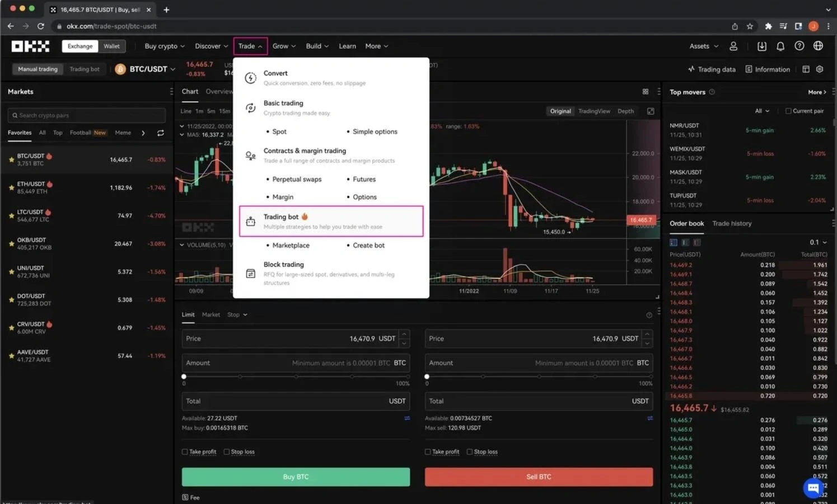Click the red Sell BTC button
This screenshot has width=837, height=504.
tap(539, 477)
